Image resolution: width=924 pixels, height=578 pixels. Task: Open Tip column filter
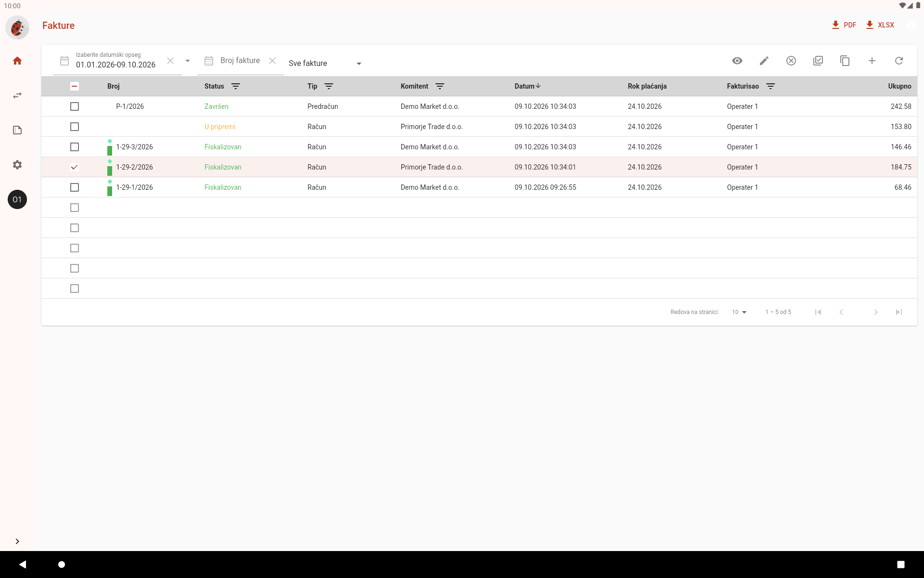[329, 86]
